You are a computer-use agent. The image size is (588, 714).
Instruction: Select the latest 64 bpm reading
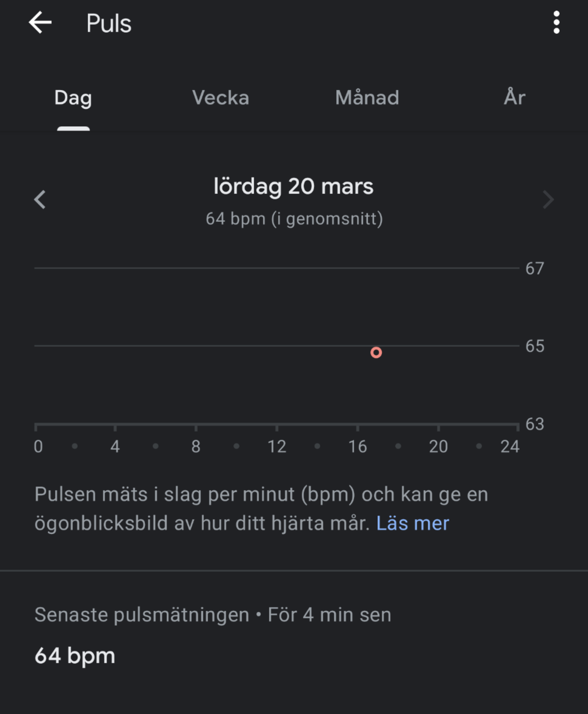(75, 656)
